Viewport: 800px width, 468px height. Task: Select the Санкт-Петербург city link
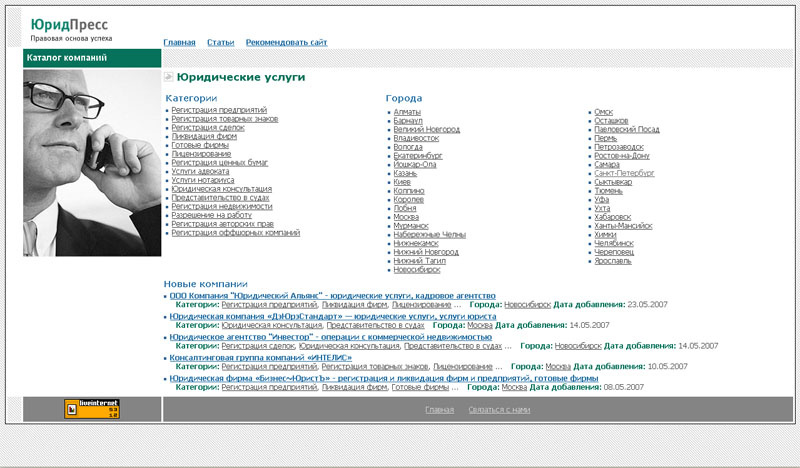[624, 172]
